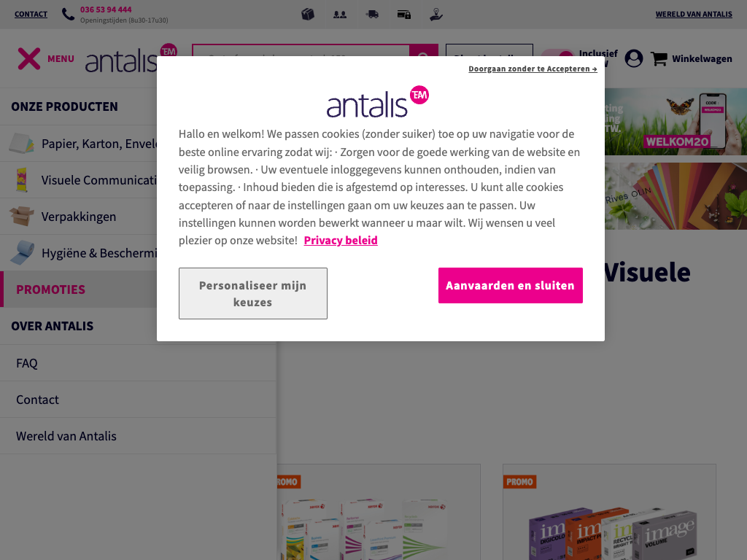Click Doorgaan zonder te Accepteren link
This screenshot has height=560, width=747.
[x=533, y=69]
